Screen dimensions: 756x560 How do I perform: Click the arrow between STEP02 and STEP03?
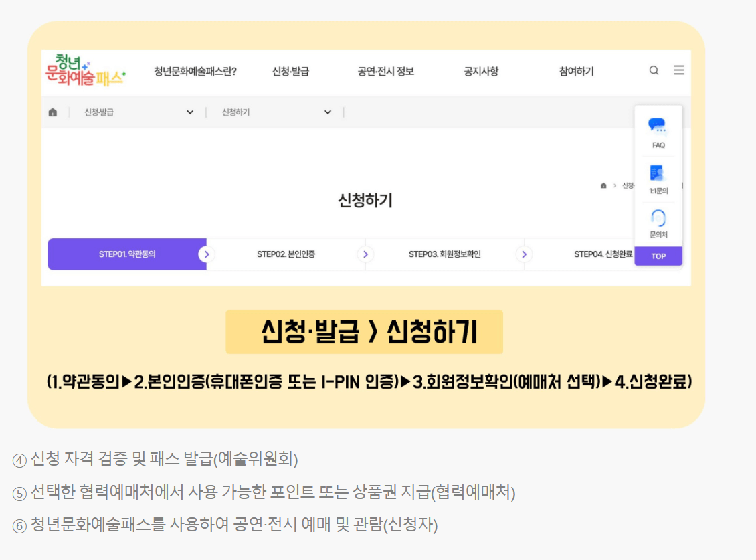click(365, 254)
